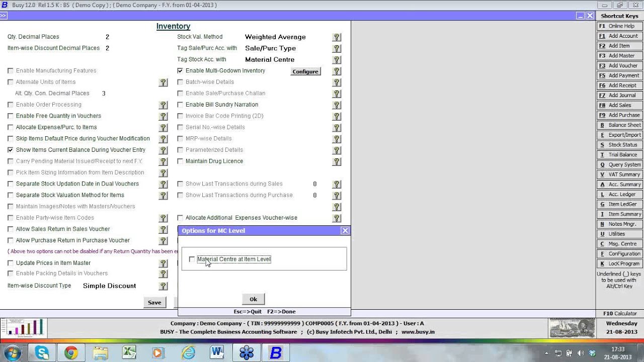Open help icon for MRP-wise Details
This screenshot has height=362, width=644.
coord(337,139)
